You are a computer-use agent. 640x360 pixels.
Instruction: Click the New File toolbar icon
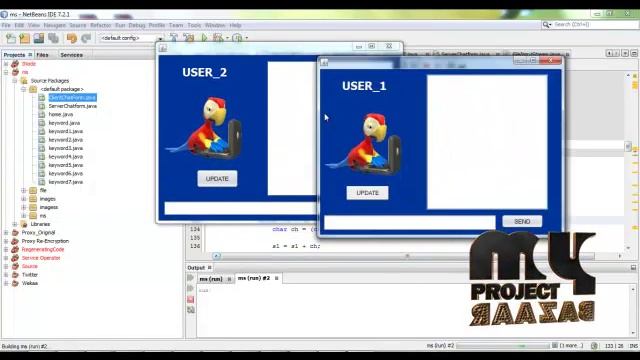click(11, 38)
